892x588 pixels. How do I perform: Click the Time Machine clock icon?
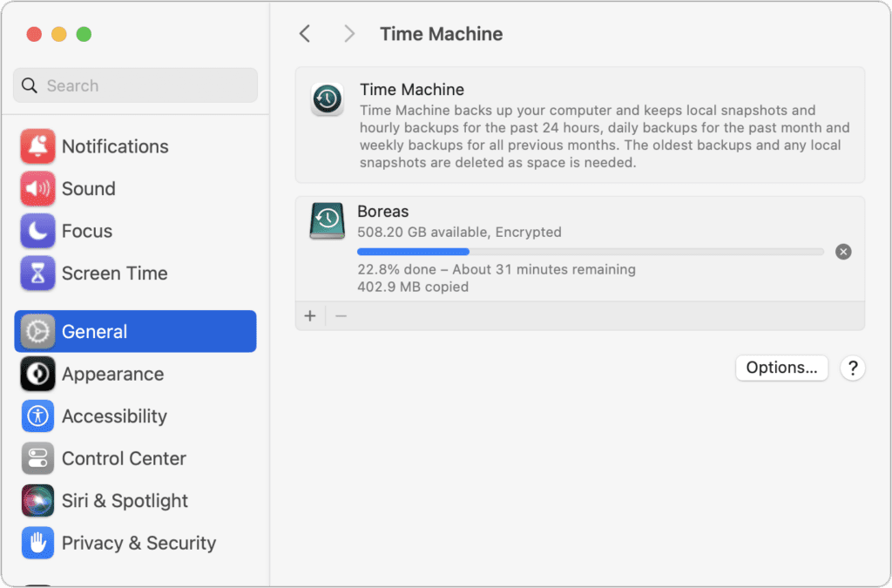point(326,99)
